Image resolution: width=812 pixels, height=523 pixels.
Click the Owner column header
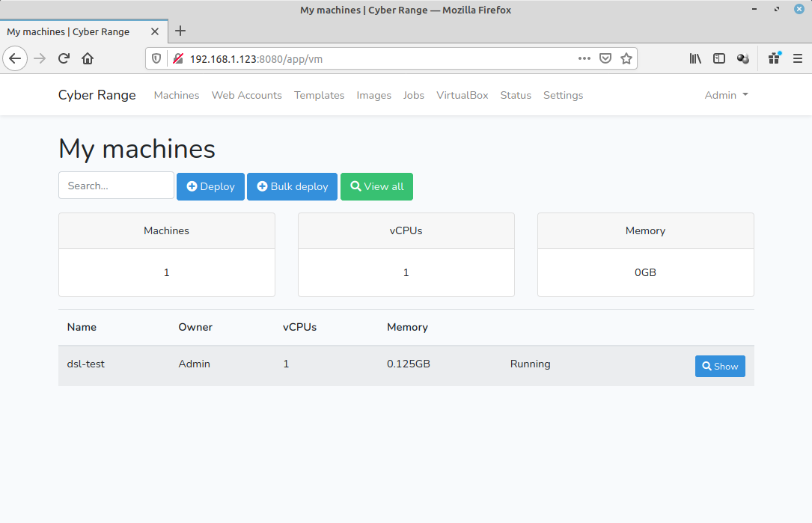pyautogui.click(x=195, y=327)
